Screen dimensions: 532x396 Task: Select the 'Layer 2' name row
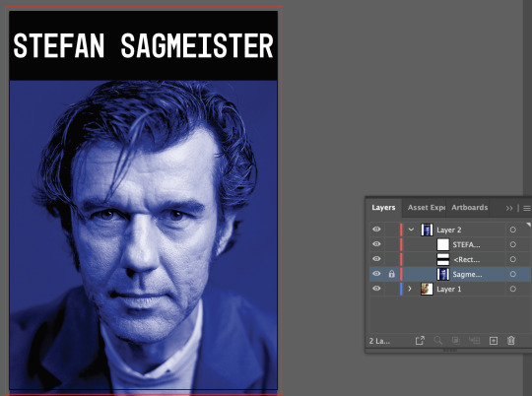[x=449, y=231]
